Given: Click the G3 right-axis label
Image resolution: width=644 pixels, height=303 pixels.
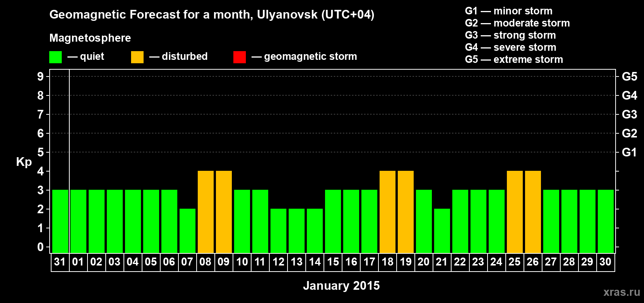Looking at the screenshot, I should click(x=630, y=114).
